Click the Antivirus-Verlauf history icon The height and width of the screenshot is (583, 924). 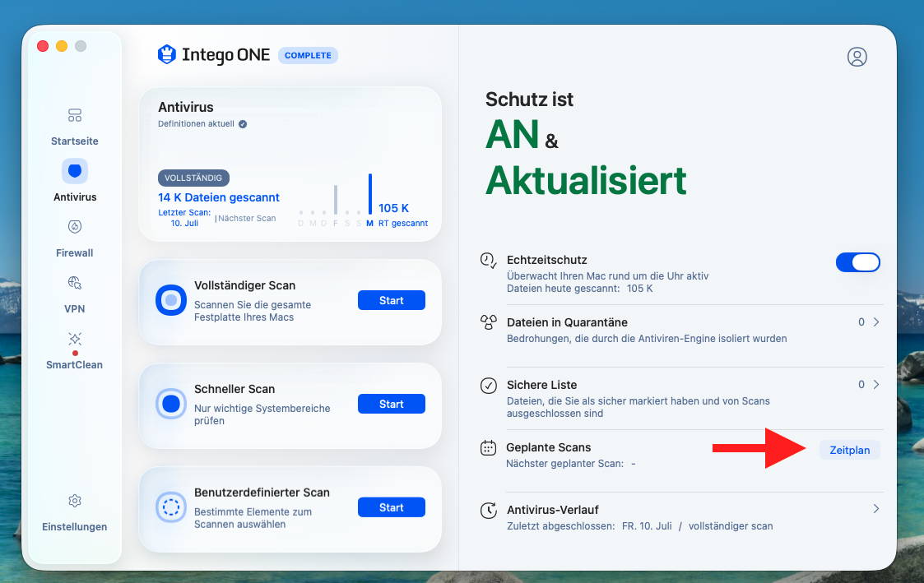coord(489,511)
